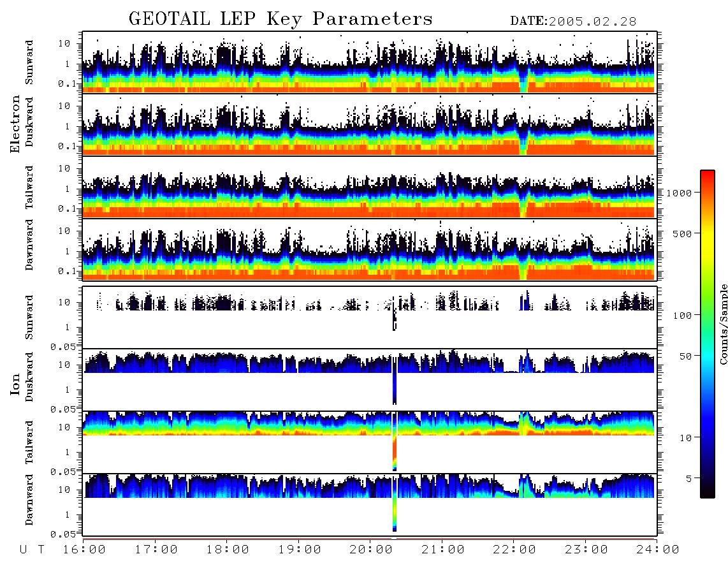The image size is (728, 561).
Task: Click the 0.05 tick of Ion Dawnward panel
Action: (x=64, y=534)
